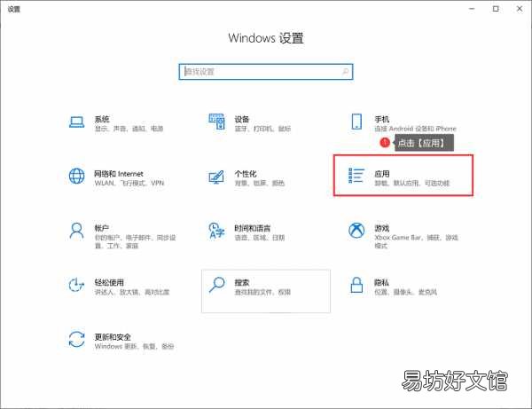Open the 隐私 settings title
532x409 pixels.
[381, 282]
